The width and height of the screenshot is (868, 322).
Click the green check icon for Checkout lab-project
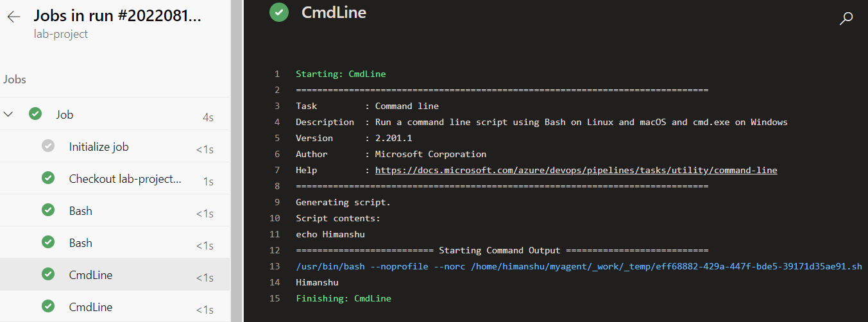coord(48,178)
